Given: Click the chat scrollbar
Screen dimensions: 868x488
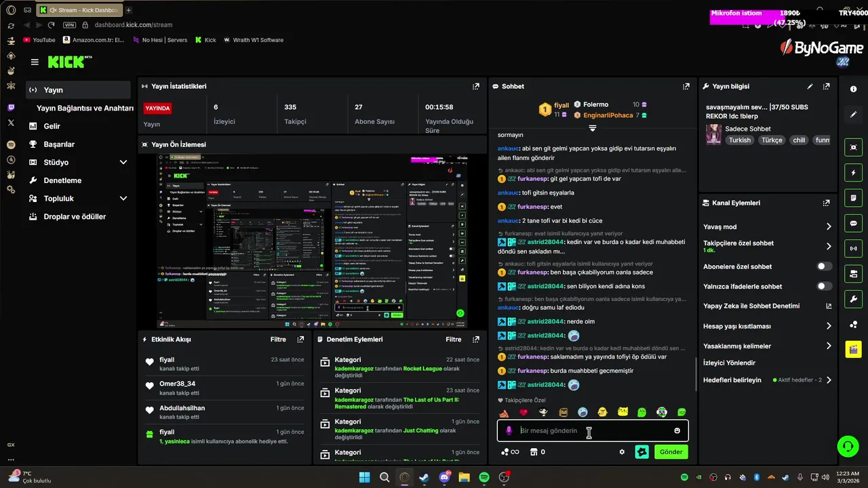Looking at the screenshot, I should (x=696, y=373).
